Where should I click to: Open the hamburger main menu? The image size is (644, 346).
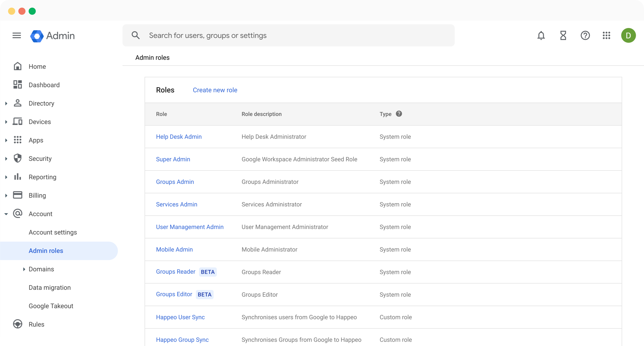point(17,36)
